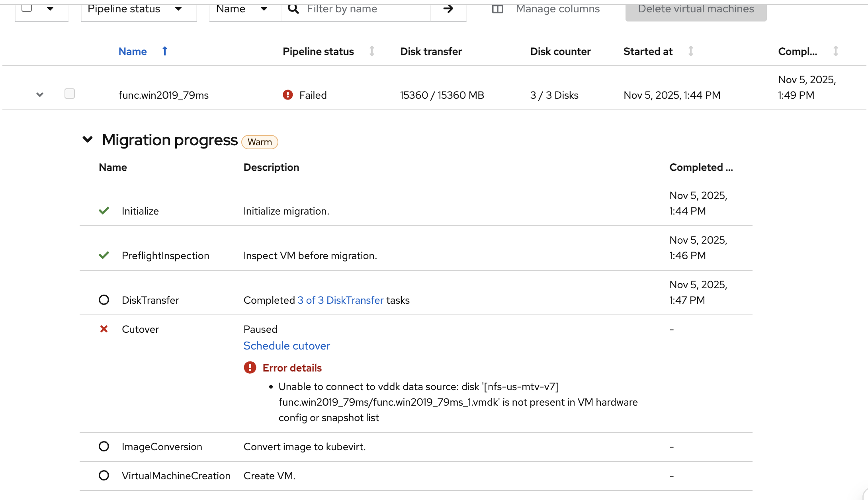The width and height of the screenshot is (868, 500).
Task: Click the arrow to apply the name filter
Action: (448, 9)
